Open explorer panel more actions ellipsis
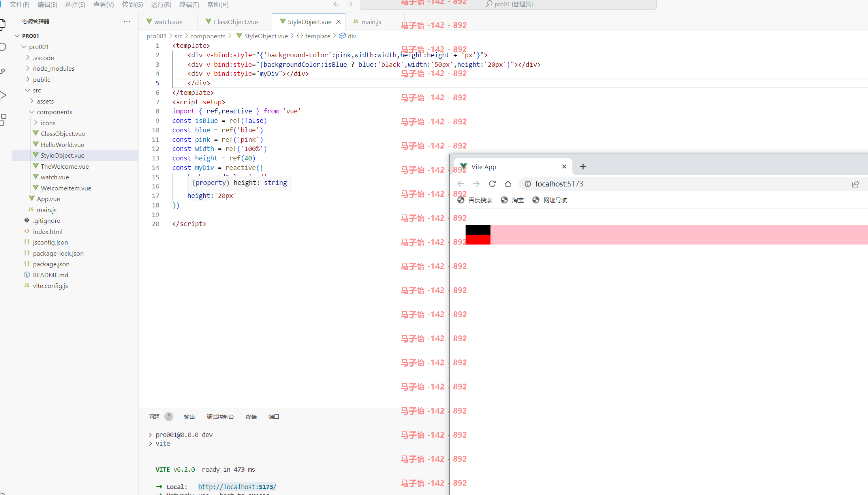The image size is (868, 495). coord(127,22)
